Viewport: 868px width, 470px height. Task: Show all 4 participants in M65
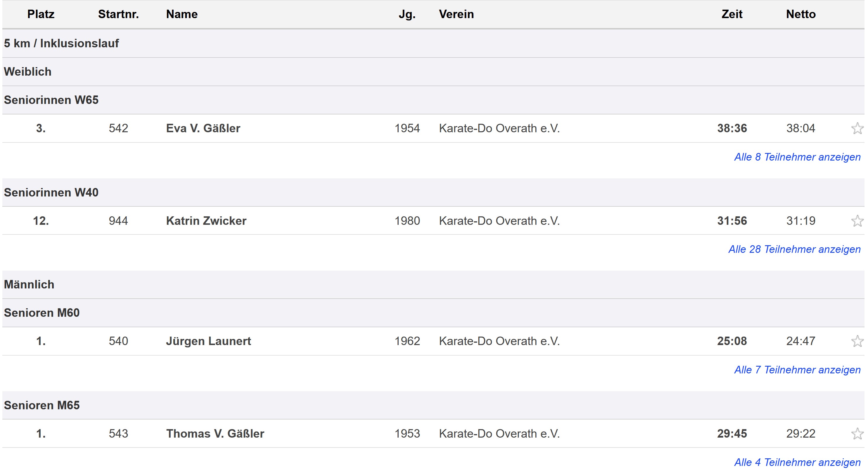coord(797,462)
